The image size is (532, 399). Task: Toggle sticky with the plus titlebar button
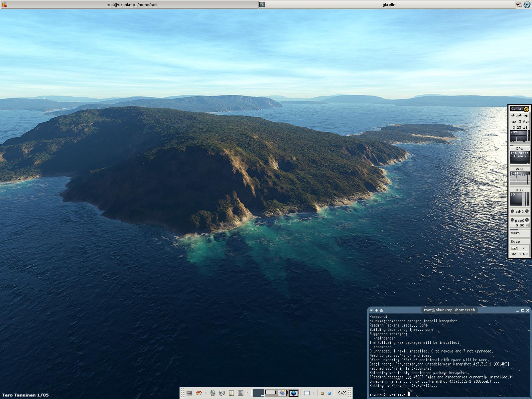(376, 310)
